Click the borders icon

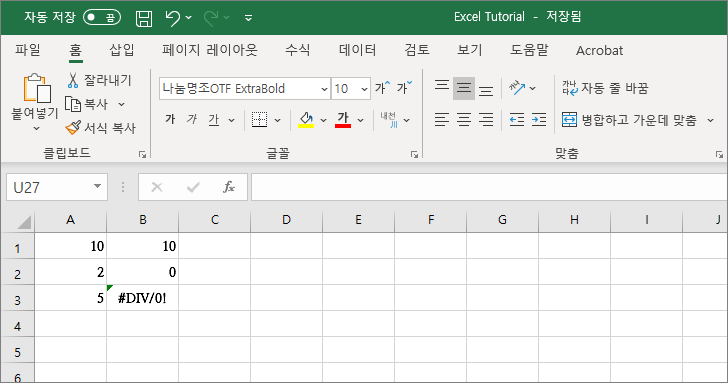pyautogui.click(x=260, y=120)
